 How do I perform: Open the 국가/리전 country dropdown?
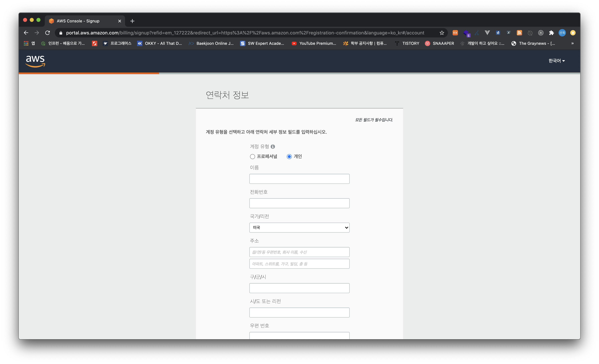299,228
